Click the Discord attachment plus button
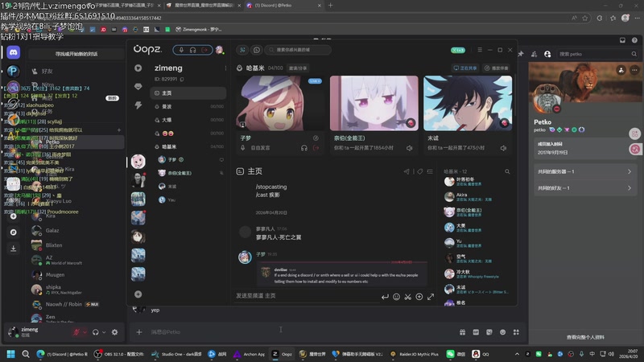 pos(138,332)
